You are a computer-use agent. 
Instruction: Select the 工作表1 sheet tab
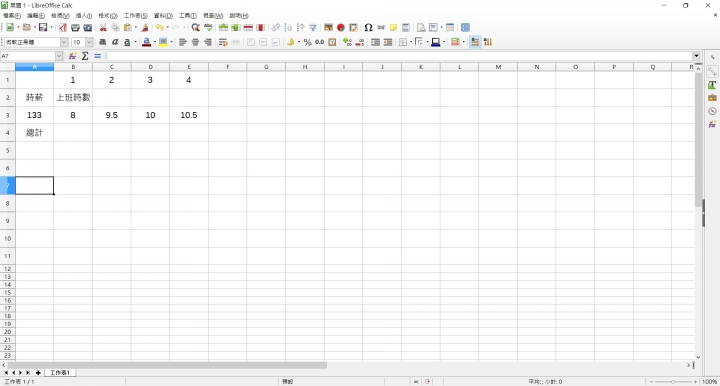coord(60,373)
